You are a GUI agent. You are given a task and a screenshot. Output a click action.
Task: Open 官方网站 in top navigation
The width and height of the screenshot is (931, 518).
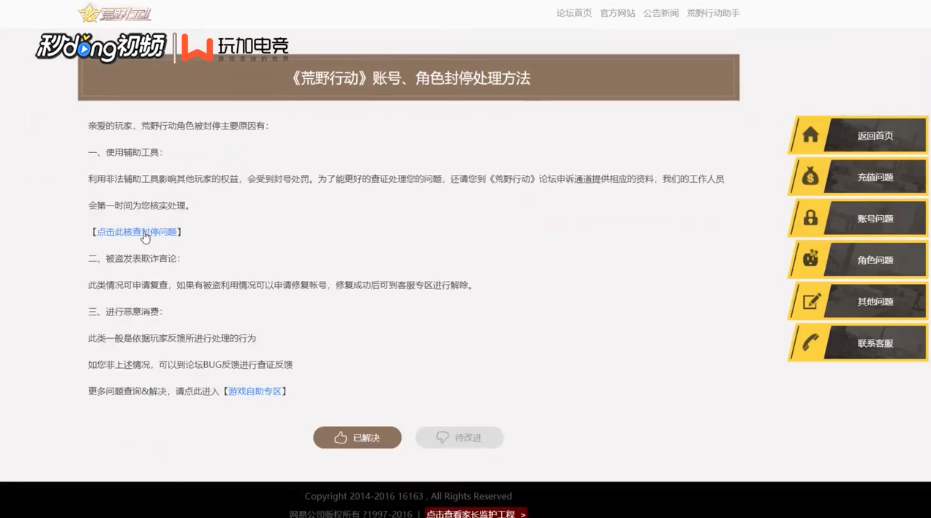pos(618,13)
